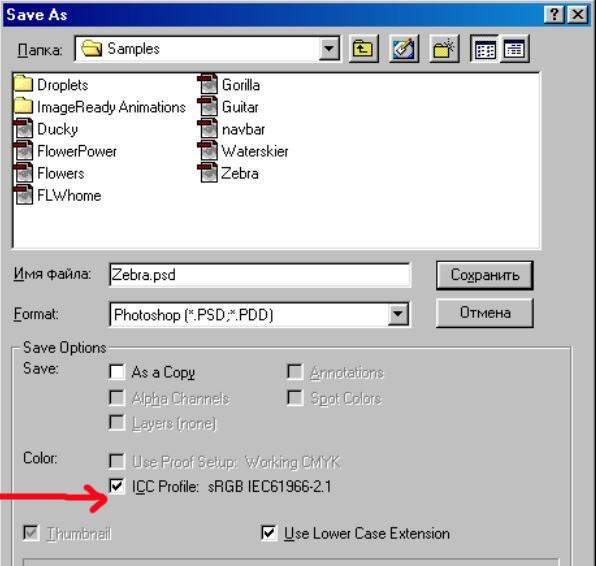Expand the Samples folder dropdown
The height and width of the screenshot is (566, 596).
coord(329,48)
